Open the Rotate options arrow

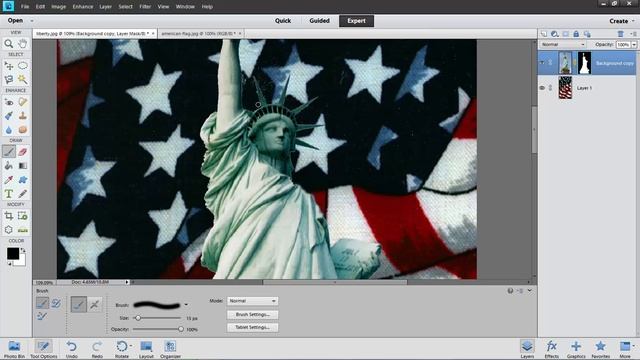pos(131,346)
